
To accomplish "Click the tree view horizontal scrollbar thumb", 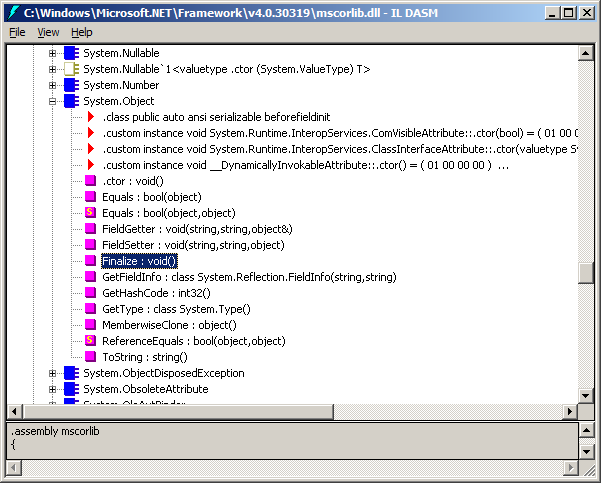I will [178, 412].
